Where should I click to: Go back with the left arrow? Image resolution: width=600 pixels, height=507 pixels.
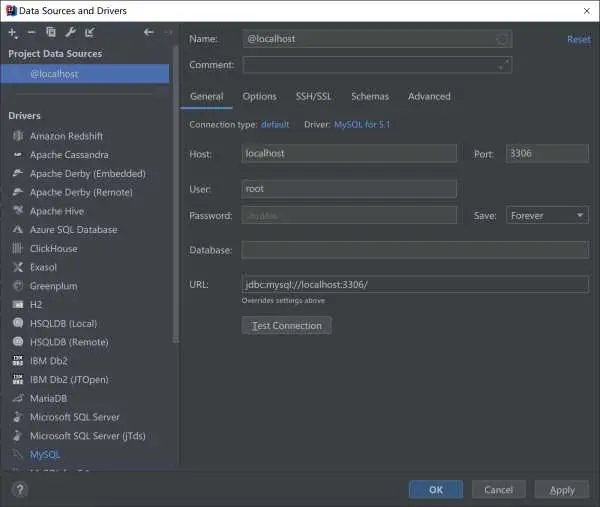[148, 32]
